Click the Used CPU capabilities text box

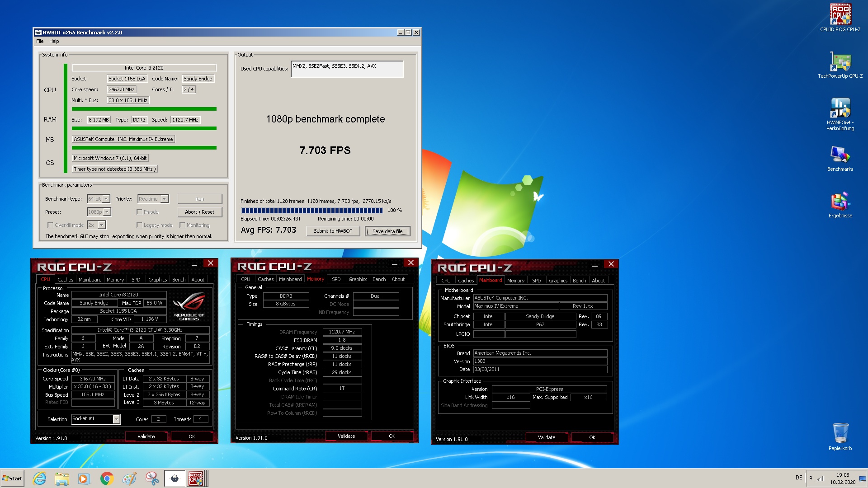[x=347, y=69]
